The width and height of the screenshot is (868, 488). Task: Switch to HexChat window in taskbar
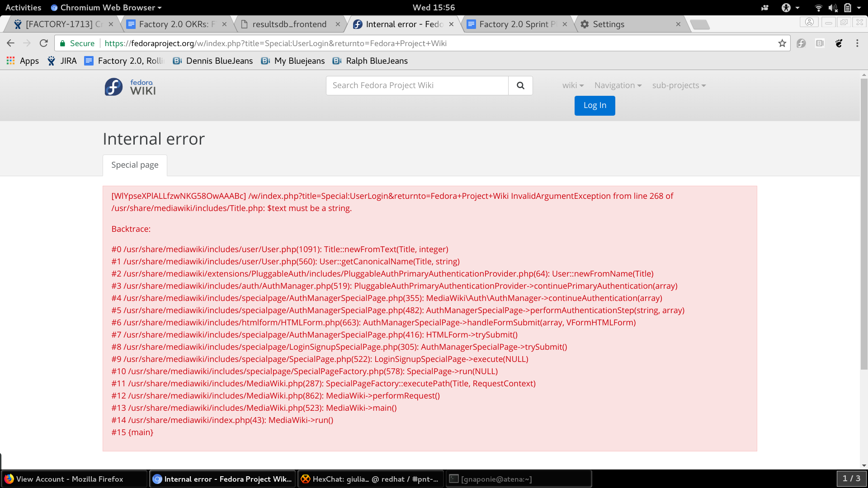(370, 479)
